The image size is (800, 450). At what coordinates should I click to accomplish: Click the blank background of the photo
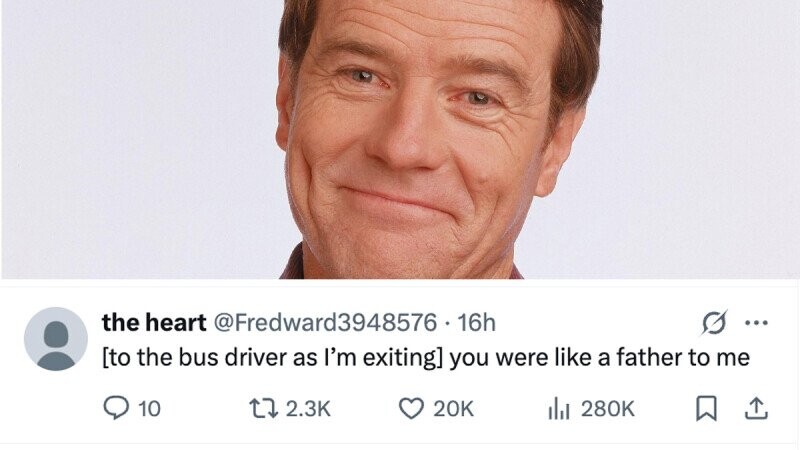coord(138,138)
